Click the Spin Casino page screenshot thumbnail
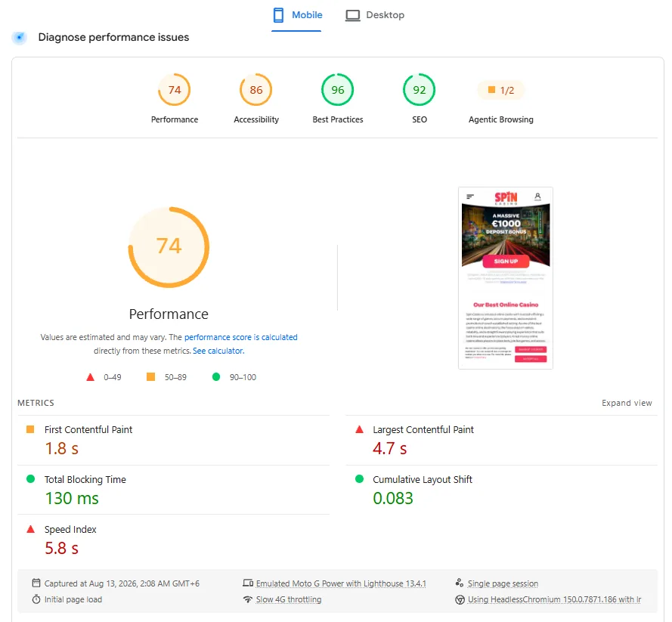672x622 pixels. 505,278
